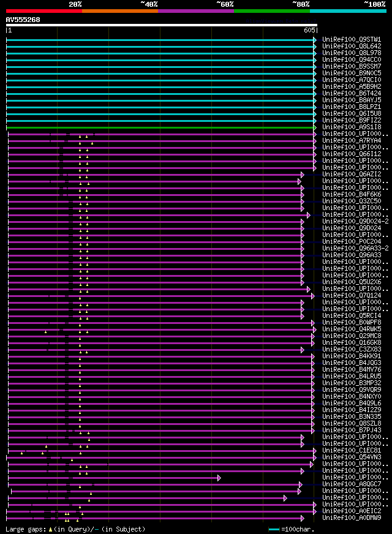Select the UniRef100_Q7Q124 label
Image resolution: width=392 pixels, height=534 pixels.
tap(352, 296)
